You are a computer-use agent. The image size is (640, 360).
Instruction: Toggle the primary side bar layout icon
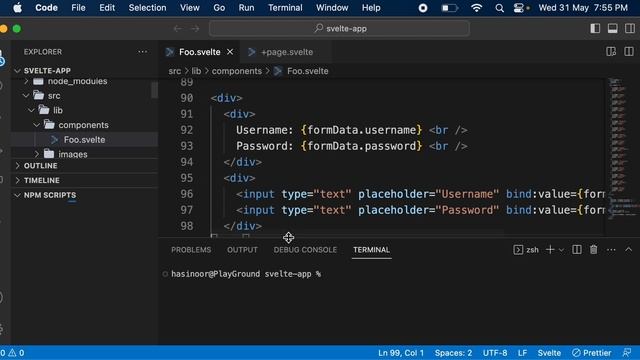pos(595,28)
